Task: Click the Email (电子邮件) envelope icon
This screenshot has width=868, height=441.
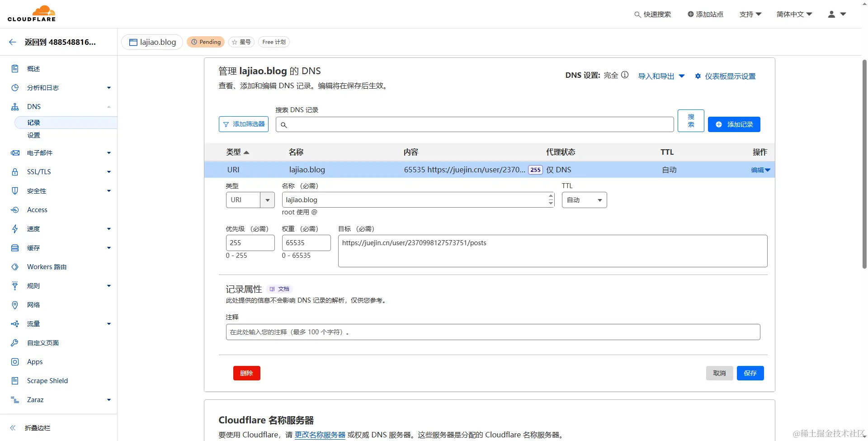Action: [15, 153]
